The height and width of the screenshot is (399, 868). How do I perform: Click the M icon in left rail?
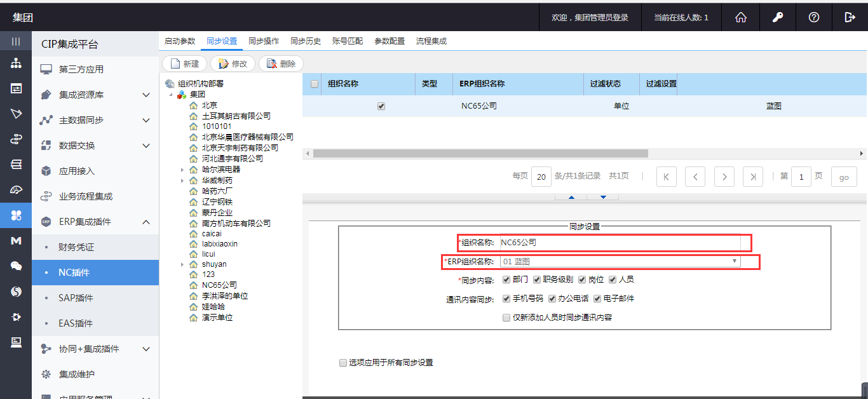tap(16, 241)
